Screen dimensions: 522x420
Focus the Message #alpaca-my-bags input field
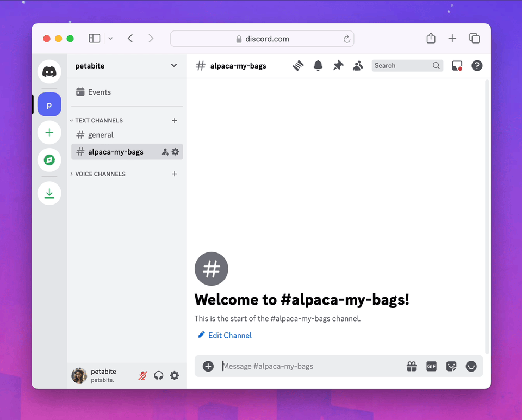pyautogui.click(x=310, y=366)
